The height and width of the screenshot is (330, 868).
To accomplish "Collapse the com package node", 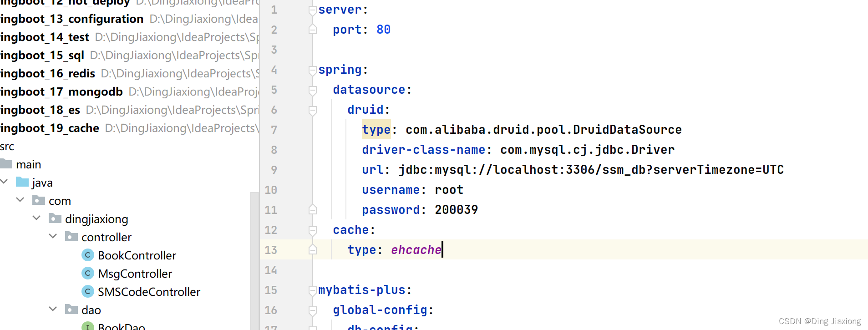I will (x=20, y=200).
